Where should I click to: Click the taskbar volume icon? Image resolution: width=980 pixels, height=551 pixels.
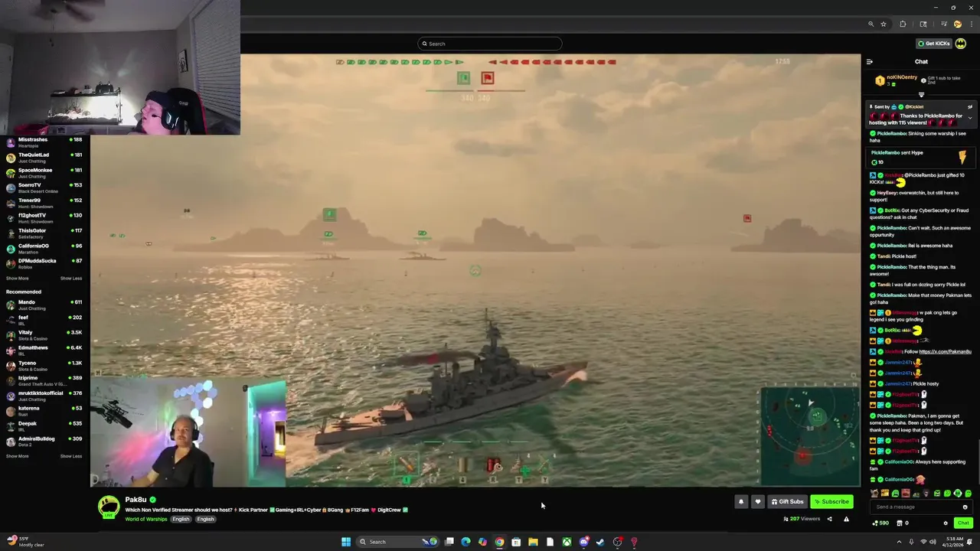(x=933, y=542)
